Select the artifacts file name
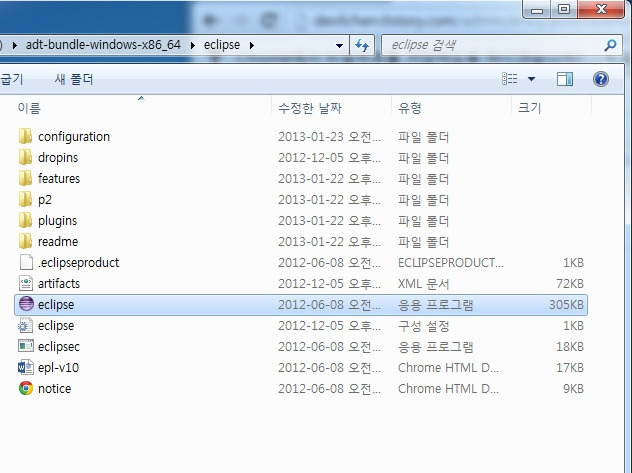Screen dimensions: 632x473 click(x=59, y=283)
